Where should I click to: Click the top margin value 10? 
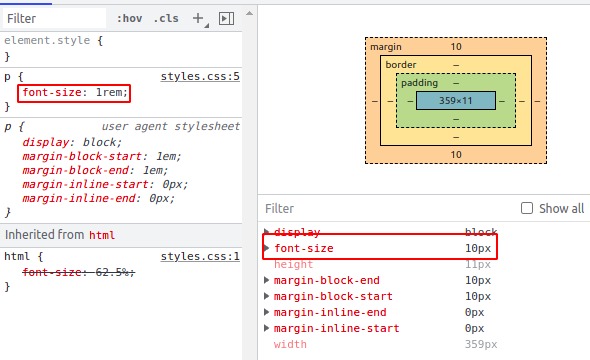click(x=456, y=47)
